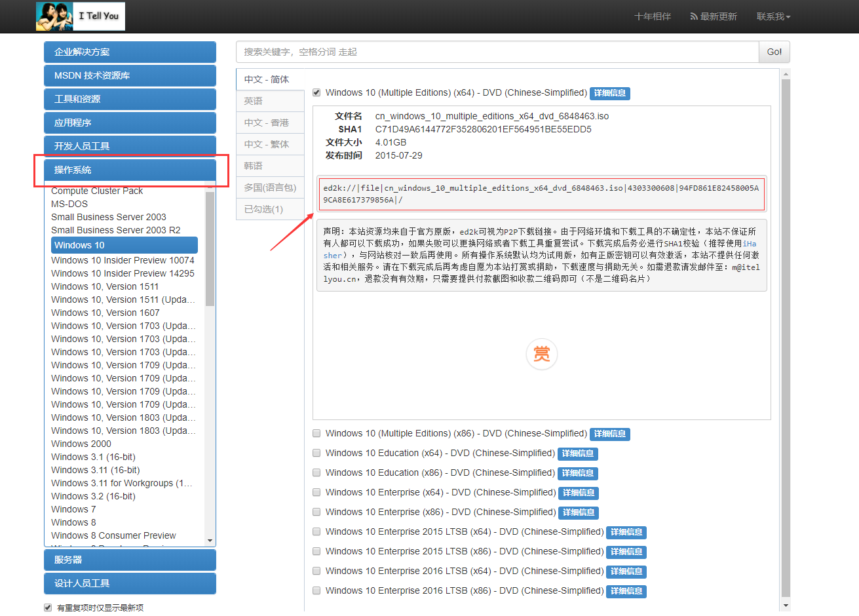Image resolution: width=859 pixels, height=616 pixels.
Task: Check Windows 10 Education x86 checkbox
Action: pos(316,472)
